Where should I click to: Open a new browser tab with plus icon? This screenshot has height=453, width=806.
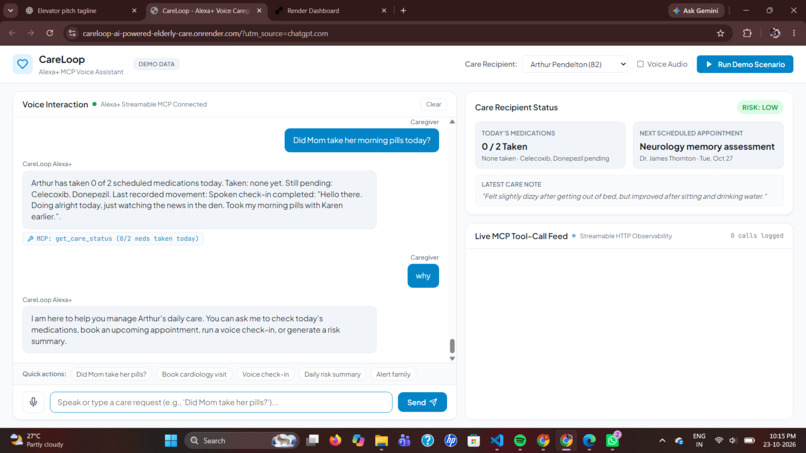click(x=404, y=10)
